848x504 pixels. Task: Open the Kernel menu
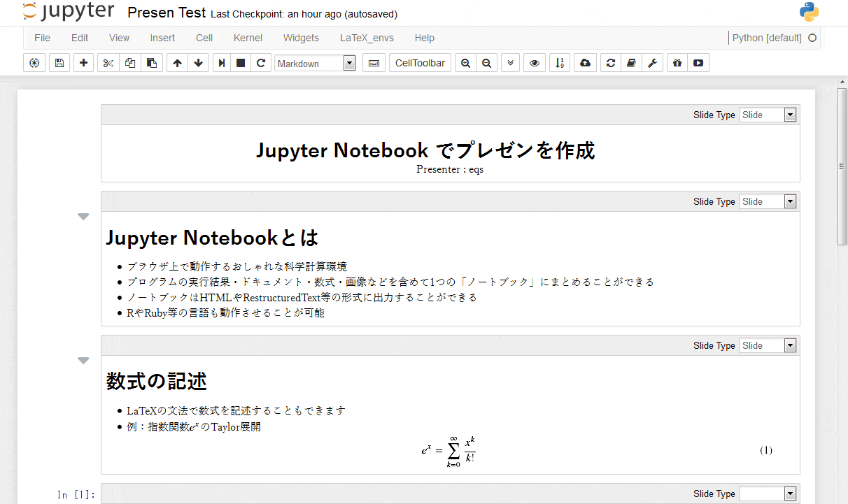[248, 38]
